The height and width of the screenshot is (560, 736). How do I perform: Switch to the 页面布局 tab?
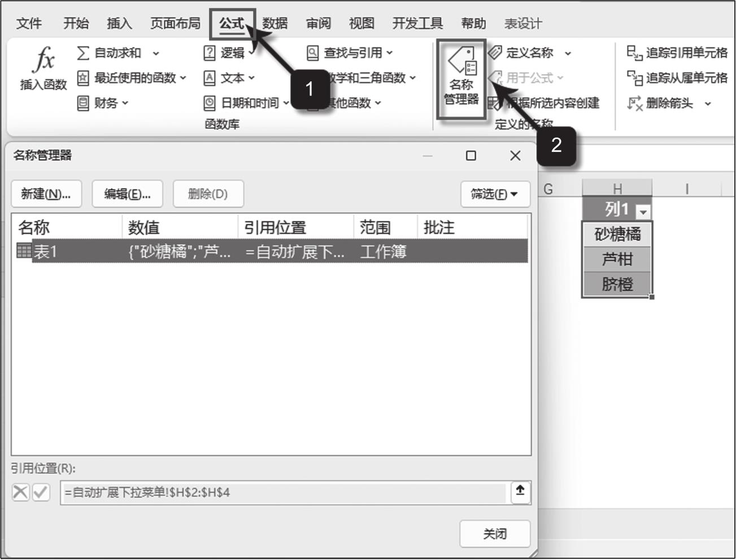click(x=175, y=23)
